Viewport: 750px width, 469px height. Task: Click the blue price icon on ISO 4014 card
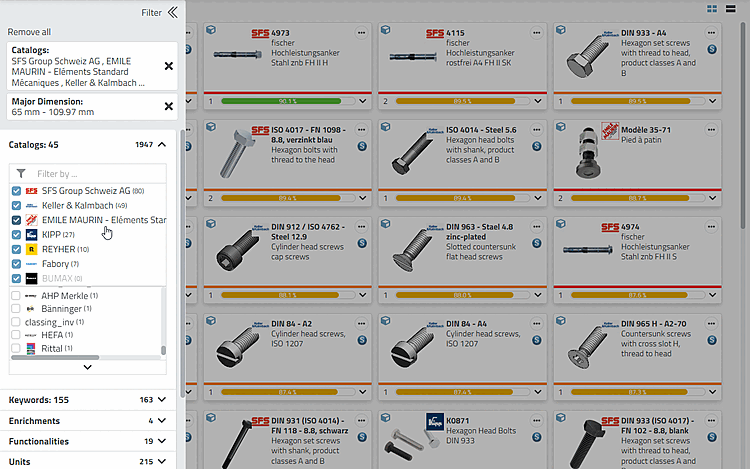point(537,146)
